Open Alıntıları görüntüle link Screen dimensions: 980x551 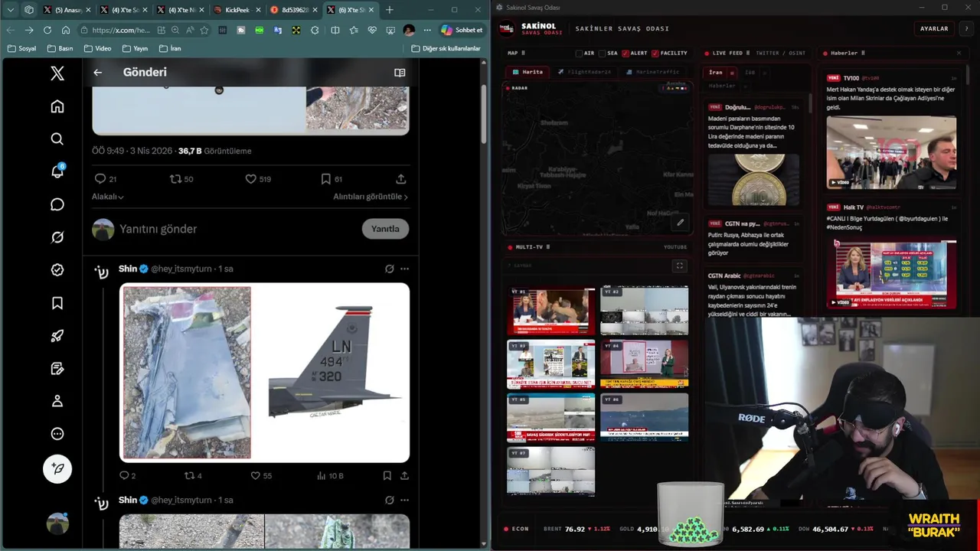pos(371,197)
